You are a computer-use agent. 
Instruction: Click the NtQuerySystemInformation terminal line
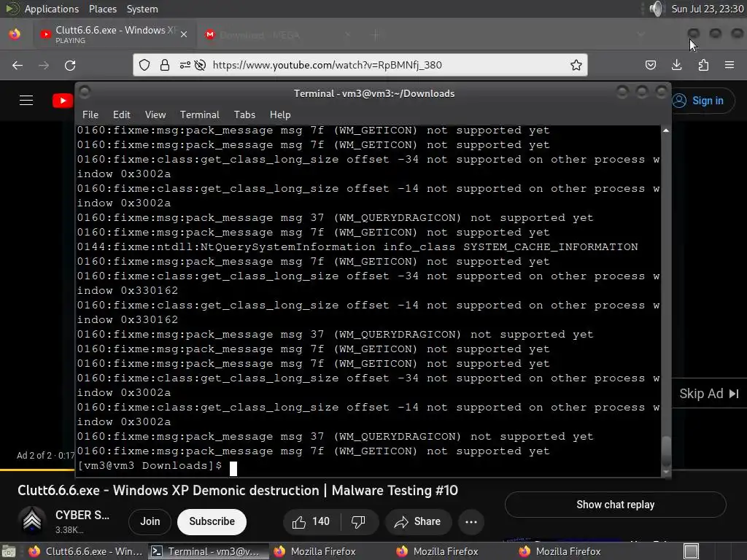[x=357, y=246]
